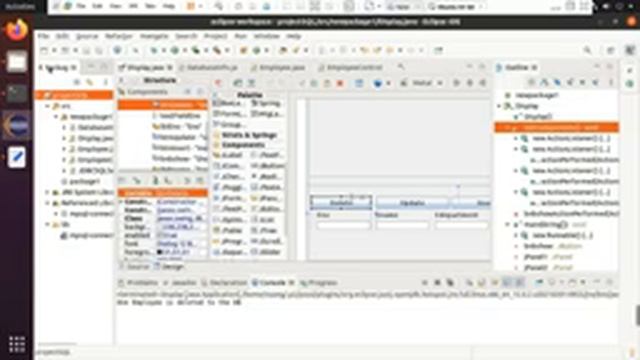Click the Link with Editor icon in Package Explorer
Screen dimensions: 640x360
pyautogui.click(x=89, y=82)
